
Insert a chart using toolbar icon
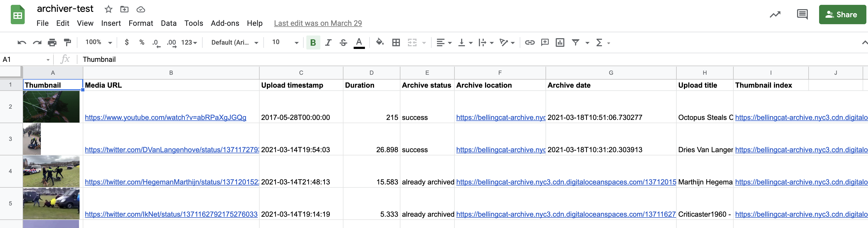560,42
